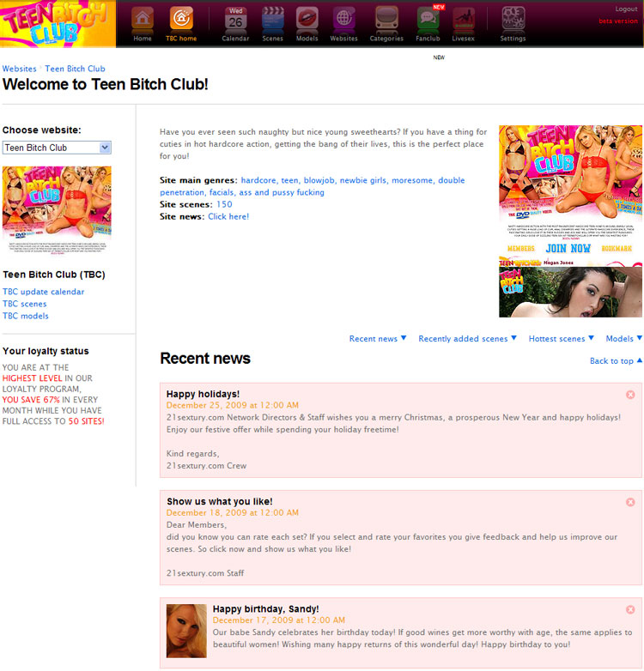Viewport: 644px width, 671px height.
Task: Open the Home icon in top navigation
Action: click(x=143, y=18)
